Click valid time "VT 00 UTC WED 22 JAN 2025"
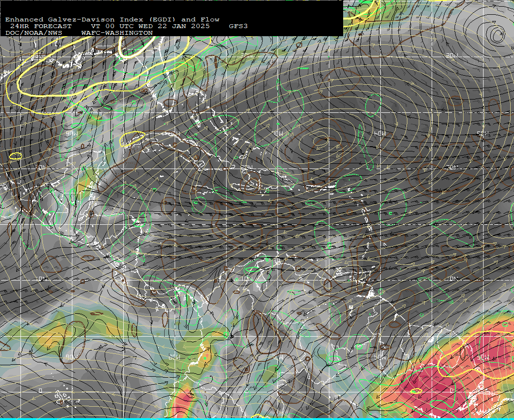The image size is (514, 420). 150,26
